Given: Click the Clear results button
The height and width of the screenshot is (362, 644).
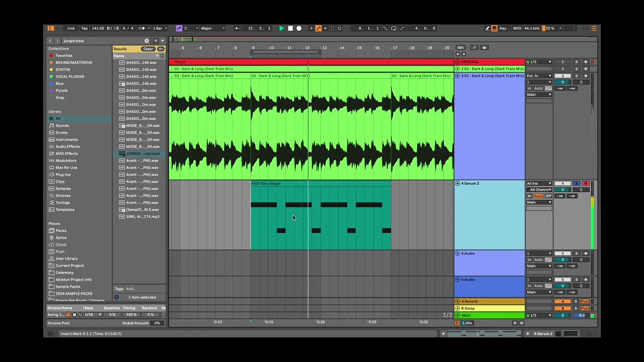Looking at the screenshot, I should 148,49.
